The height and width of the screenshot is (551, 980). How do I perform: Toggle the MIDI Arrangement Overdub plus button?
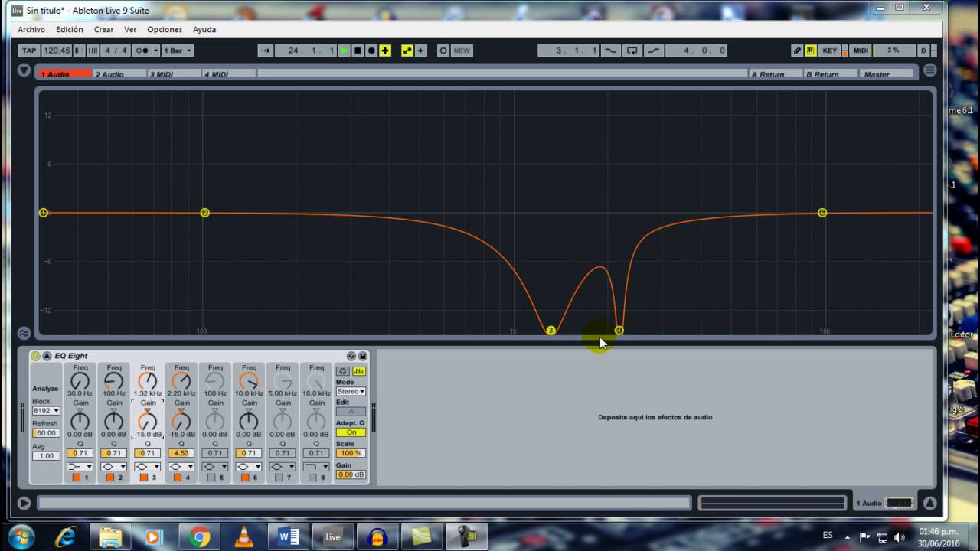pos(385,51)
